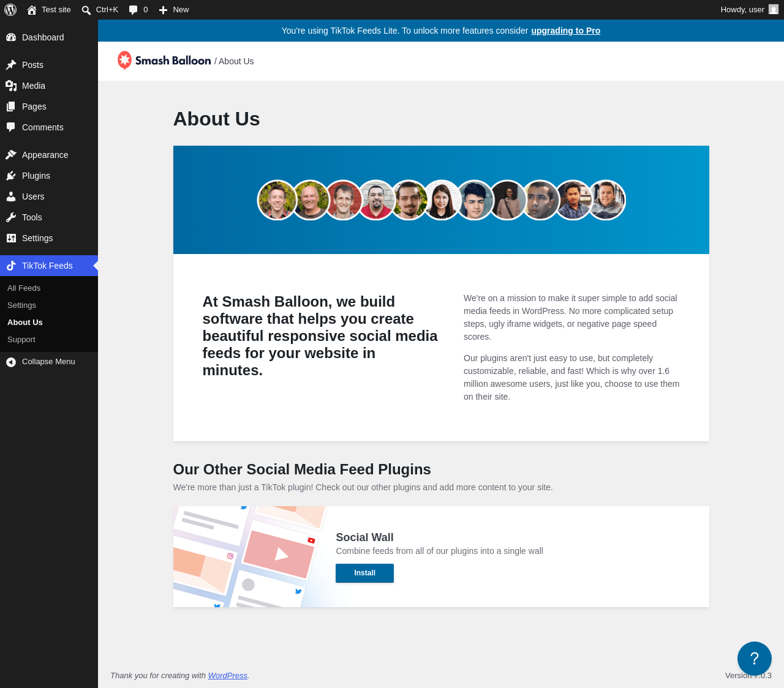Screen dimensions: 784x688
Task: Click the Test site link
Action: (49, 10)
